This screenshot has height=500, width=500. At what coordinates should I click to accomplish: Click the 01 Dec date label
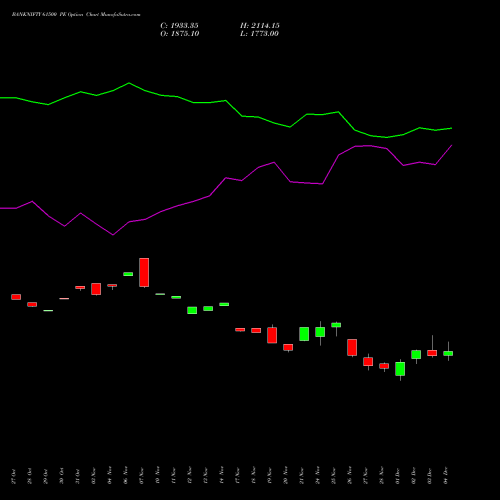pos(398,476)
